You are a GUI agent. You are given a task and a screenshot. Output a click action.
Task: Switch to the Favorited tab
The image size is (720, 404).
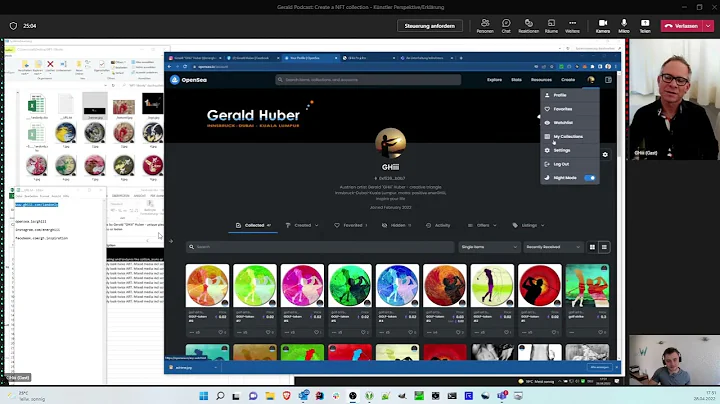[350, 225]
